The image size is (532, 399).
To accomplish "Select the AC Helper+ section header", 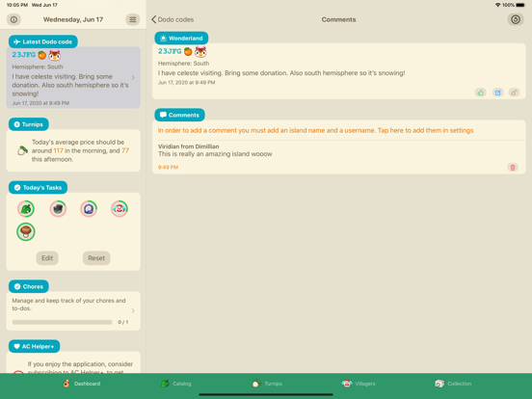I will 35,346.
